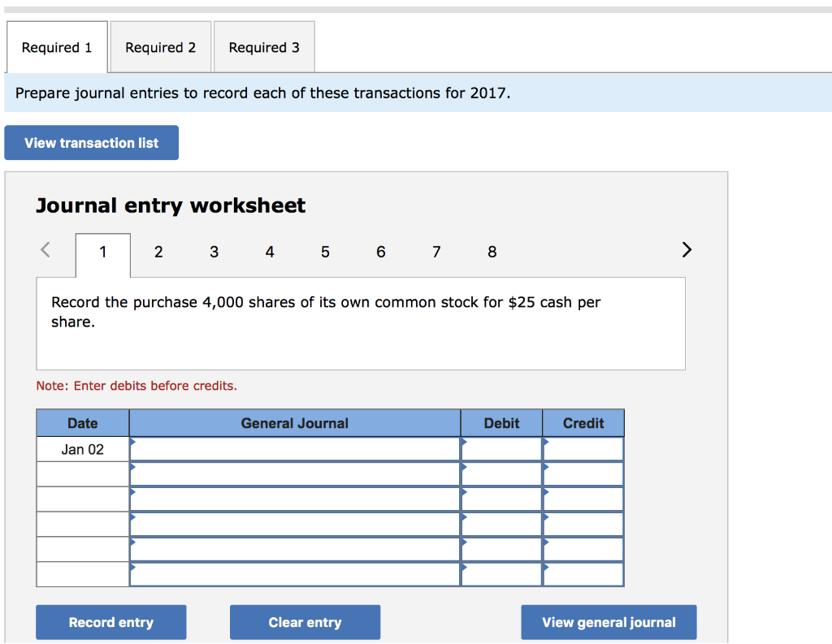Select journal entry tab 8
The height and width of the screenshot is (644, 832).
[x=492, y=252]
